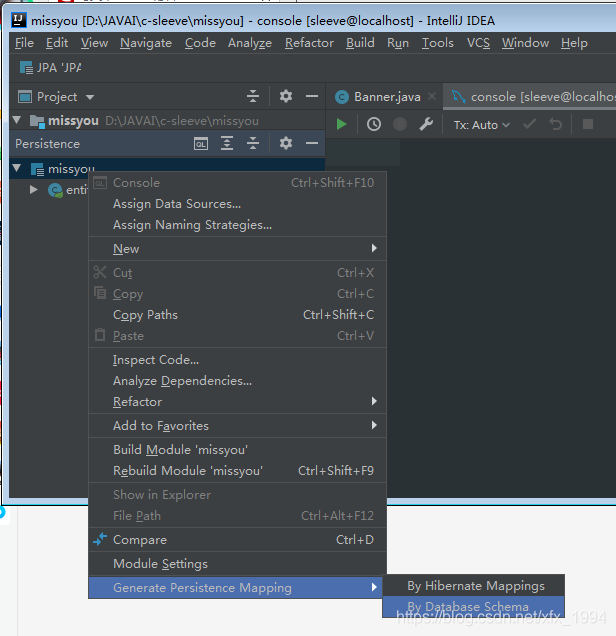This screenshot has height=636, width=616.
Task: Hide the Persistence panel minus icon
Action: coord(311,143)
